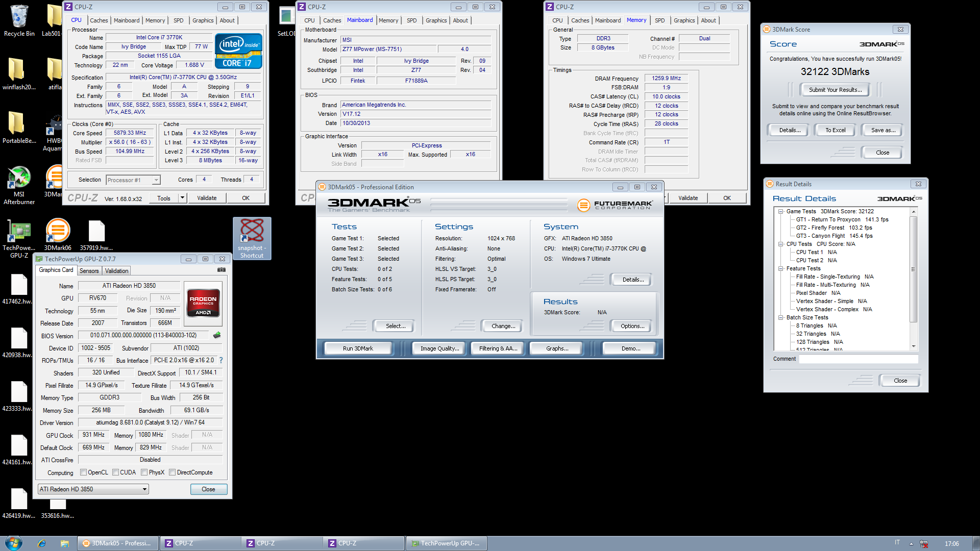Enable the DirectCompute checkbox in GPU-Z
The image size is (980, 551).
(x=173, y=472)
